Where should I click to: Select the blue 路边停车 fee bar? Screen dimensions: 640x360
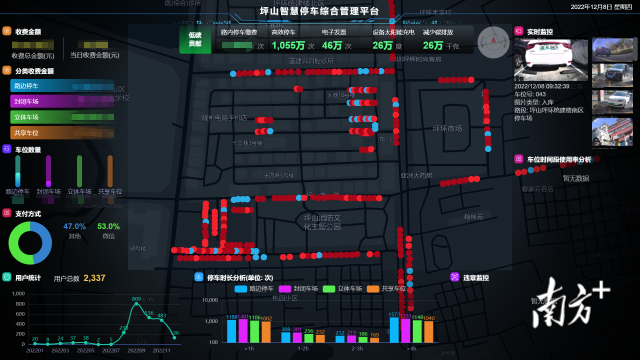[62, 86]
